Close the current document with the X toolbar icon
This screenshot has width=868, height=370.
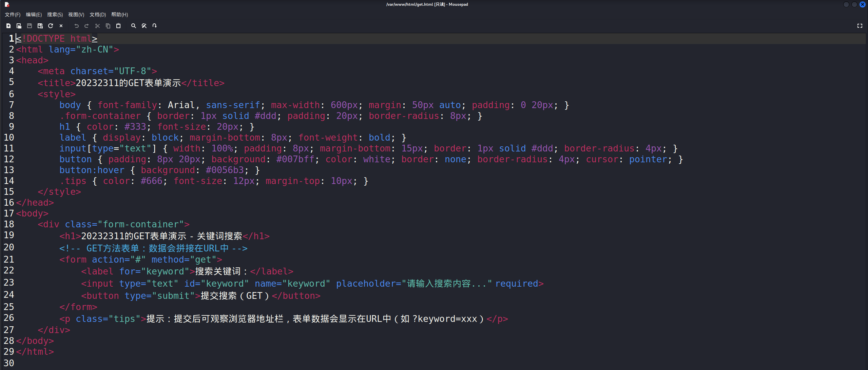click(x=61, y=26)
